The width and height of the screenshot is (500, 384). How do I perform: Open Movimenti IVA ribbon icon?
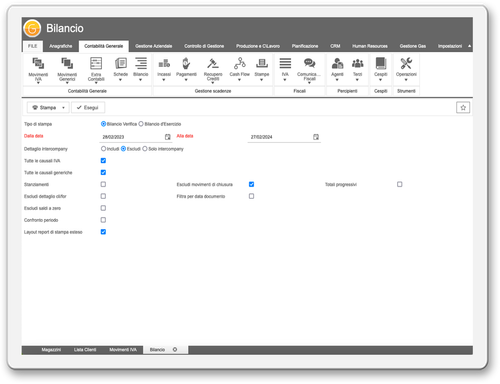pyautogui.click(x=38, y=63)
